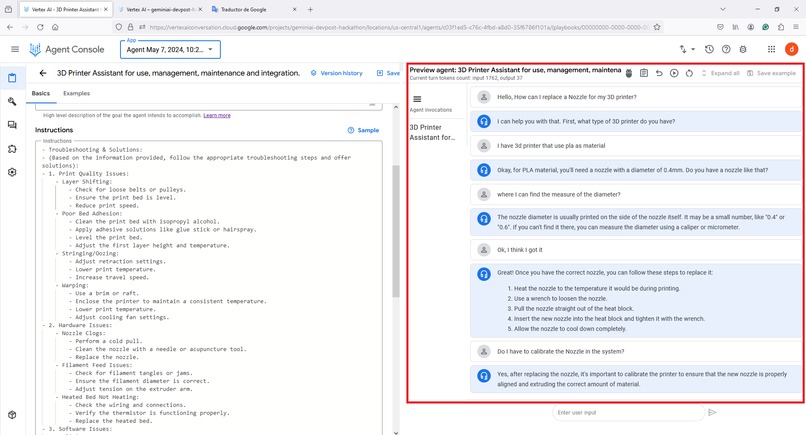Image resolution: width=806 pixels, height=435 pixels.
Task: Click the Save button for playbook
Action: 388,73
